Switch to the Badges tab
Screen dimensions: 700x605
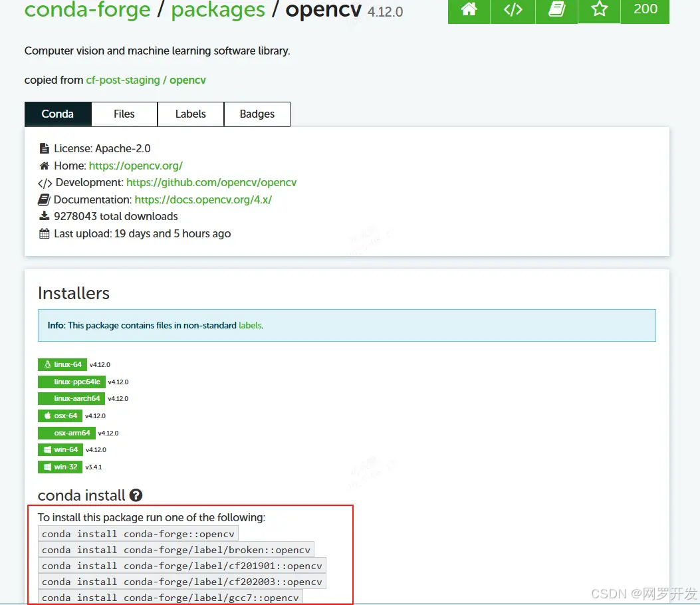pos(257,114)
